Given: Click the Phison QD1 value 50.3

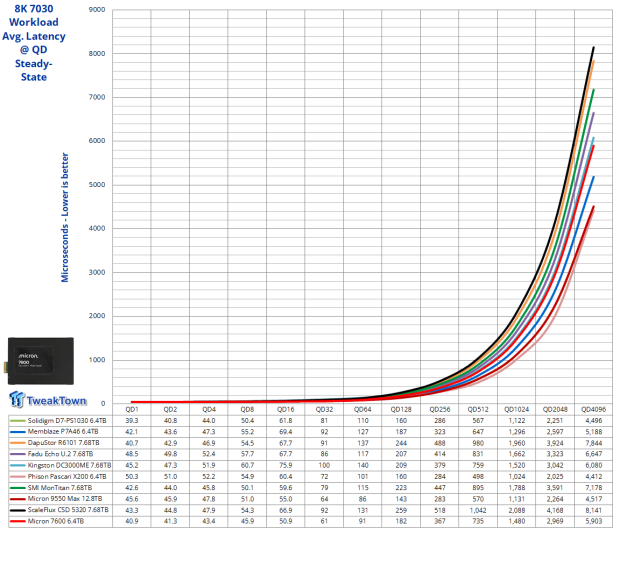Looking at the screenshot, I should pyautogui.click(x=132, y=477).
